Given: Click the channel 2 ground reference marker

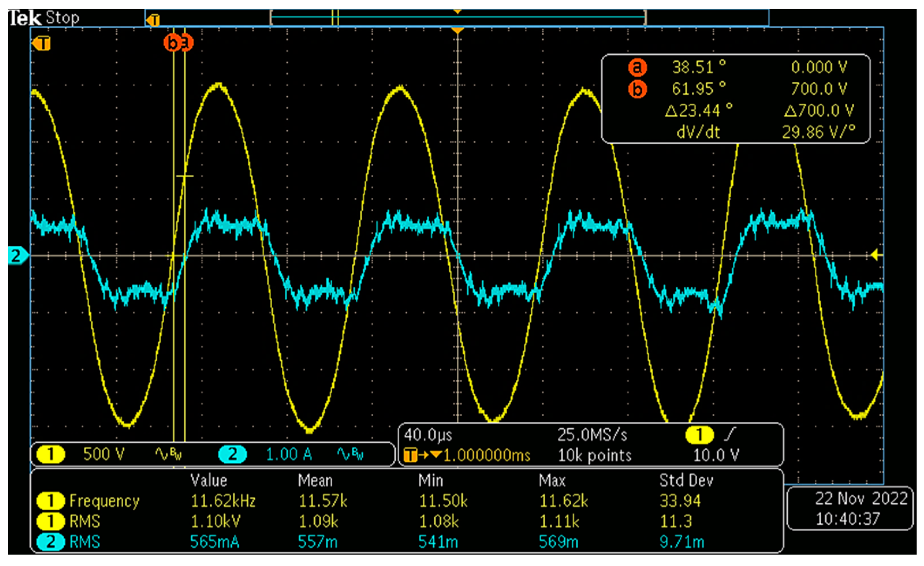Looking at the screenshot, I should [x=18, y=255].
